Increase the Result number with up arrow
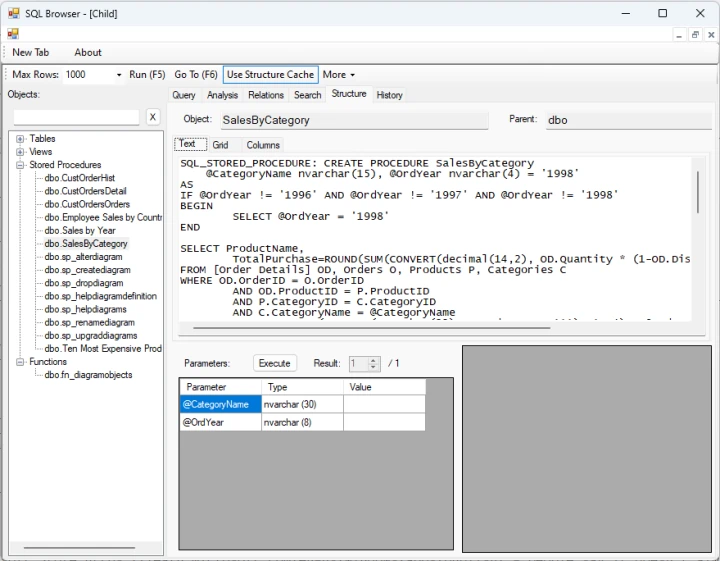The width and height of the screenshot is (720, 561). click(x=373, y=360)
